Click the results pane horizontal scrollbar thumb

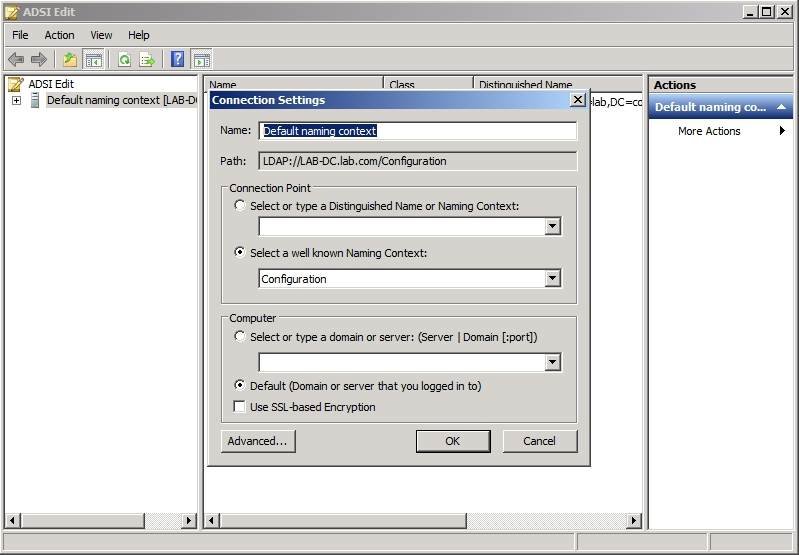point(343,520)
